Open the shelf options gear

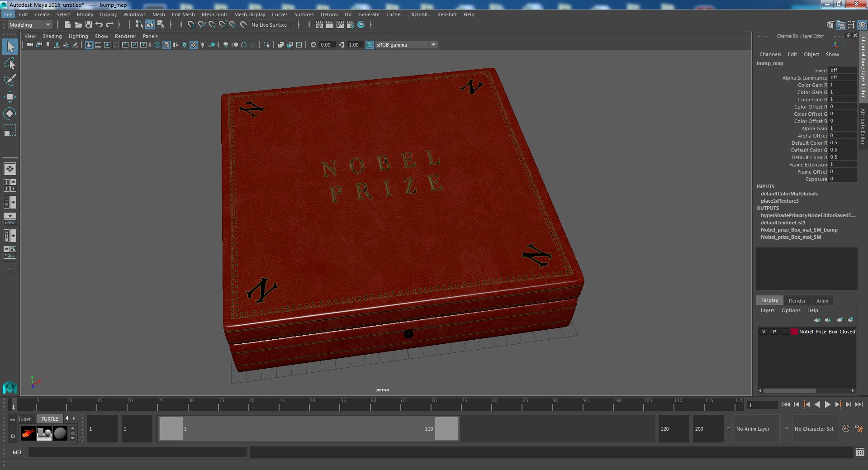click(13, 436)
